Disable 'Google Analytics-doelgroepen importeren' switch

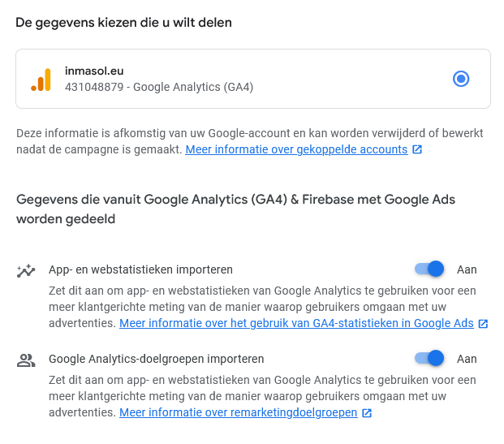(x=429, y=358)
